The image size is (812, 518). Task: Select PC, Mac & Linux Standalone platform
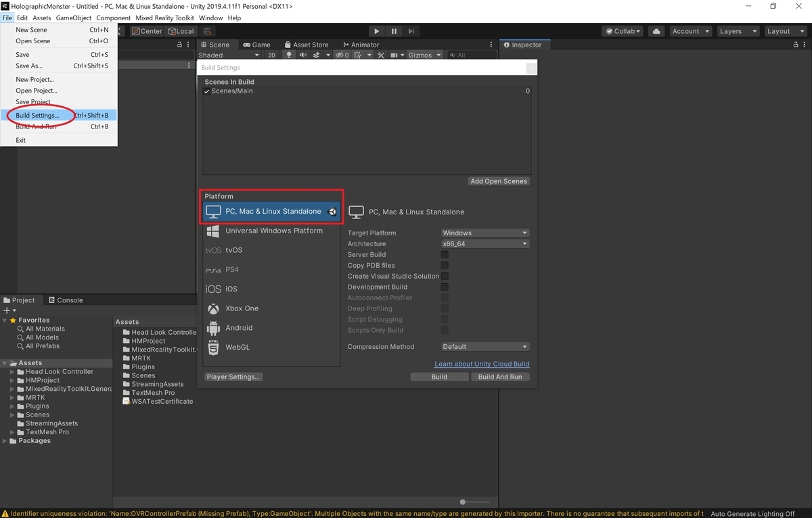pyautogui.click(x=271, y=212)
